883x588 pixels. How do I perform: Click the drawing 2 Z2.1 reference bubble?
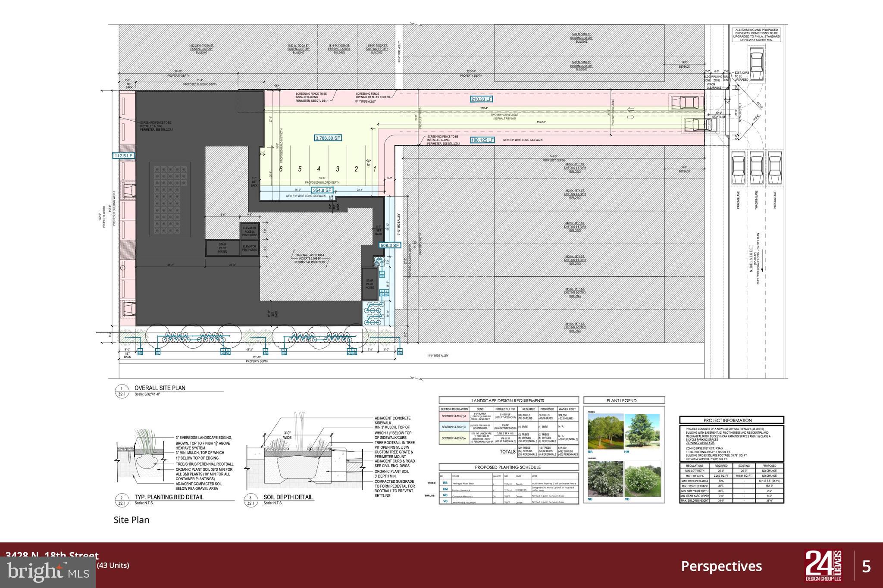coord(122,500)
